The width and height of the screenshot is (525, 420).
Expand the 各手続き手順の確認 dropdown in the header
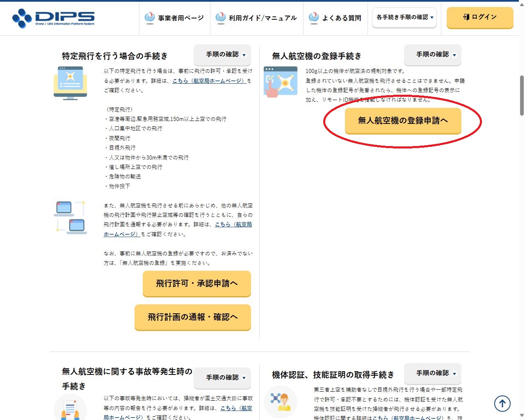click(x=404, y=17)
